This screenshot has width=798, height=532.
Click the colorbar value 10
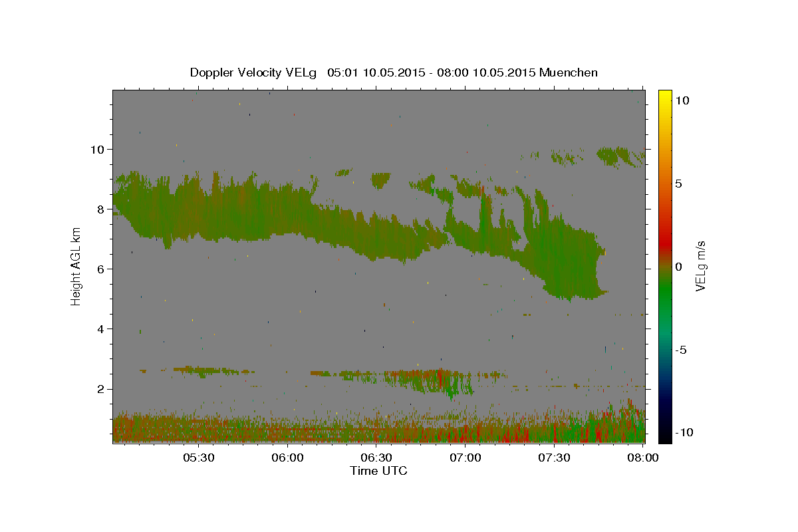coord(682,100)
